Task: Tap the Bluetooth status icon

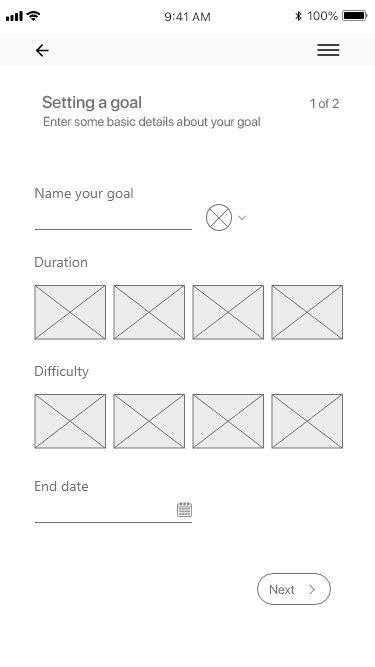Action: coord(298,16)
